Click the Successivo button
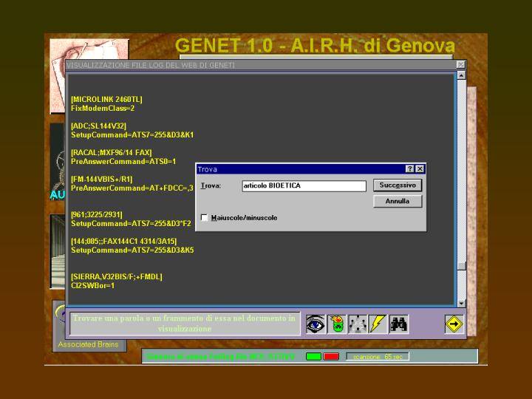Viewport: 532px width, 399px height. pyautogui.click(x=398, y=185)
